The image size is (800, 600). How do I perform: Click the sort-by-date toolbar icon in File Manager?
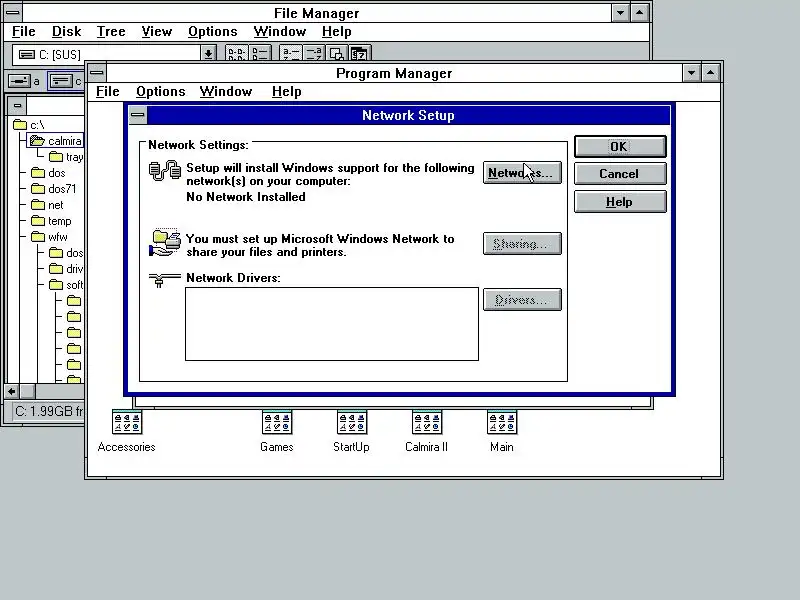pos(360,53)
